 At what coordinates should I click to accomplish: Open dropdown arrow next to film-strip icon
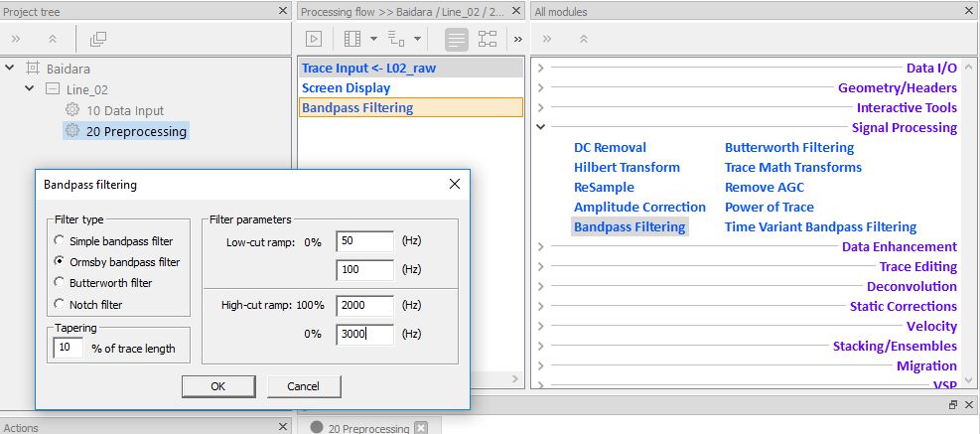tap(373, 39)
